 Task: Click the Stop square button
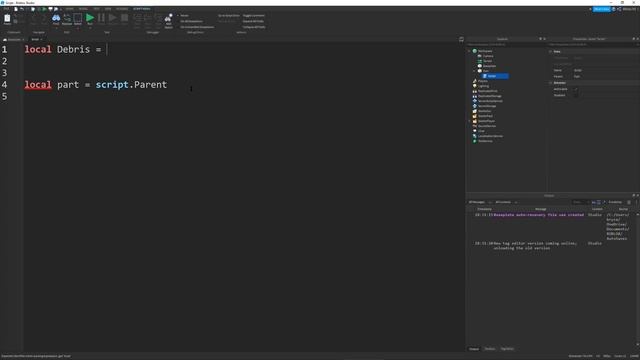pyautogui.click(x=124, y=18)
